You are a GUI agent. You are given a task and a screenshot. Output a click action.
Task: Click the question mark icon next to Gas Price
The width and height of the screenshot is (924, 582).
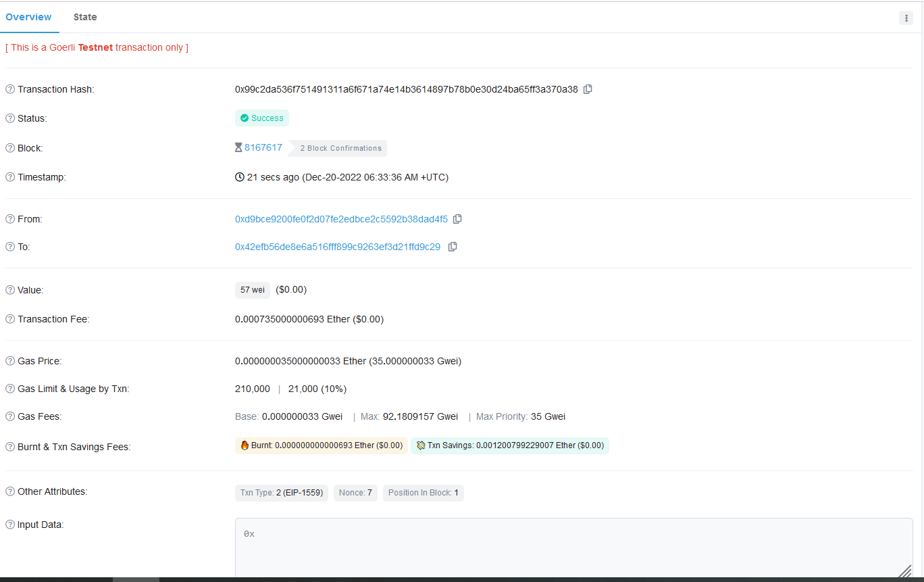click(x=9, y=360)
